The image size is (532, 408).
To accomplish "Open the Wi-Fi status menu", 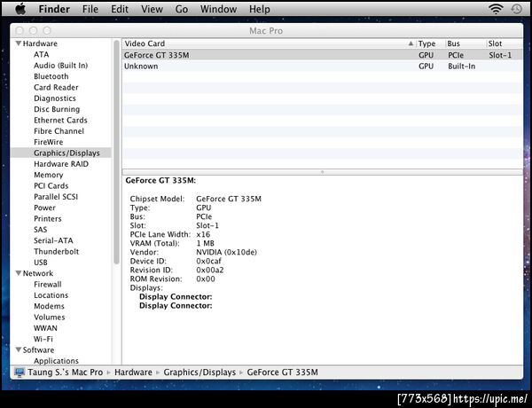I will click(x=496, y=9).
